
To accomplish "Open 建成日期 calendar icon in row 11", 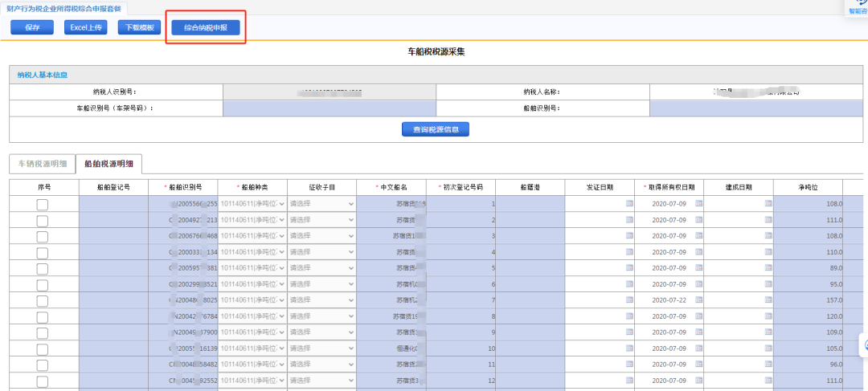I will click(768, 365).
